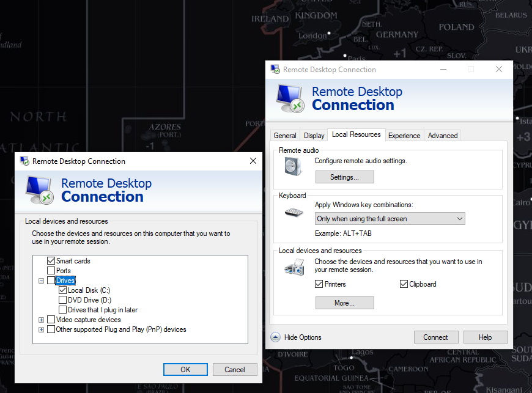Expand Other supported Plug and Play devices node
This screenshot has height=393, width=532.
point(42,329)
